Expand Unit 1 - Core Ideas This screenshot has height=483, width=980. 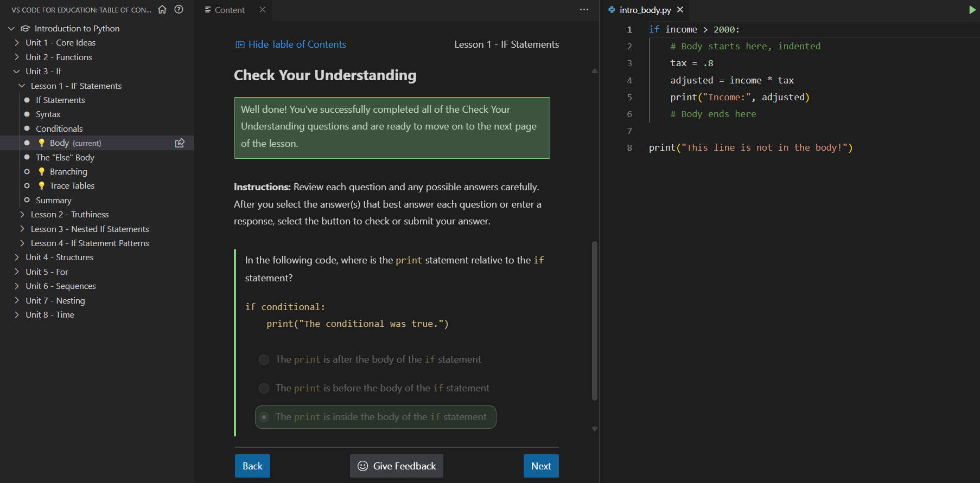click(60, 43)
